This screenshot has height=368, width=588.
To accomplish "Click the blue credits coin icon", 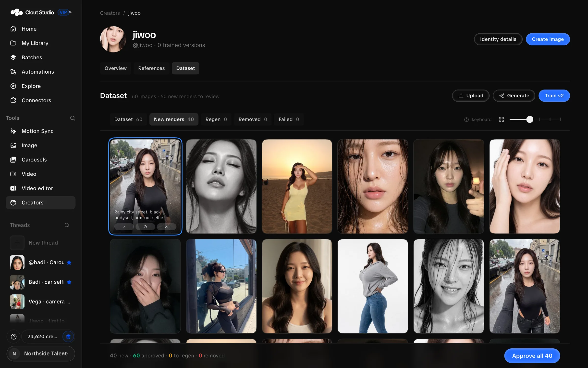I will [x=68, y=337].
